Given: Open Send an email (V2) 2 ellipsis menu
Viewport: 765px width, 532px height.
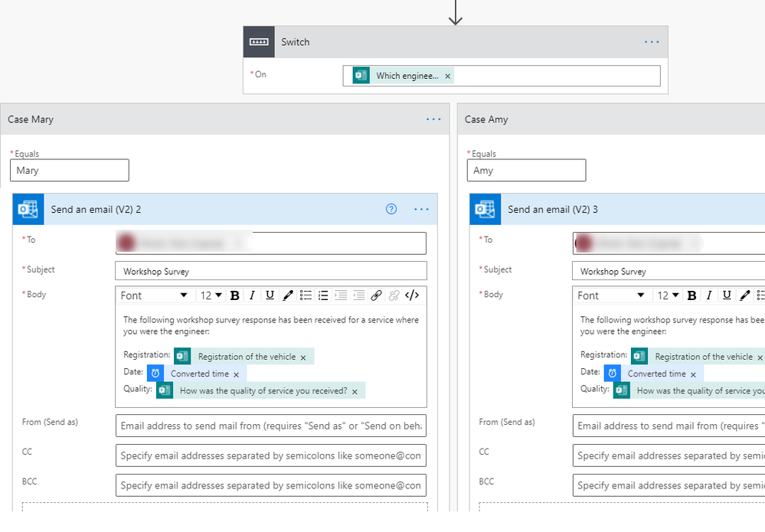Looking at the screenshot, I should 421,209.
